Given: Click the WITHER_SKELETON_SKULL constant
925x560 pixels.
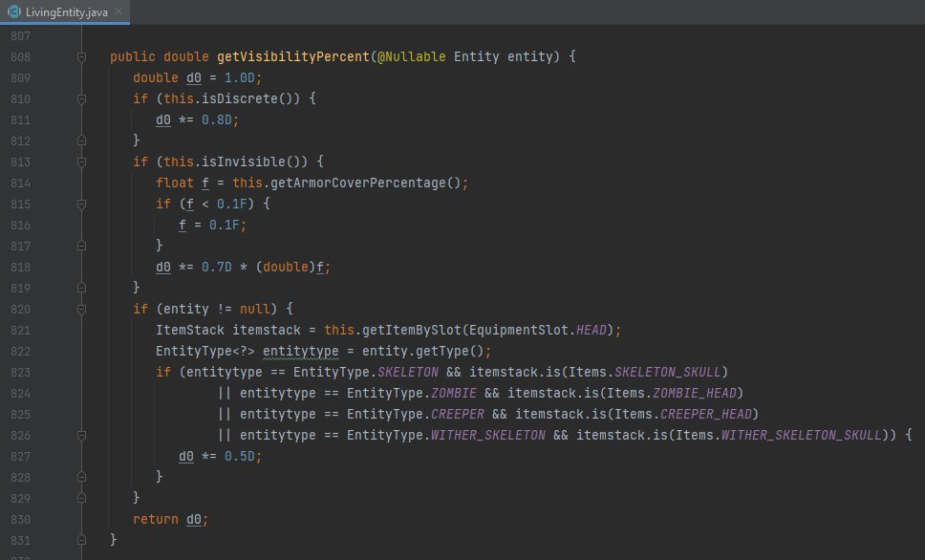Looking at the screenshot, I should click(x=801, y=436).
